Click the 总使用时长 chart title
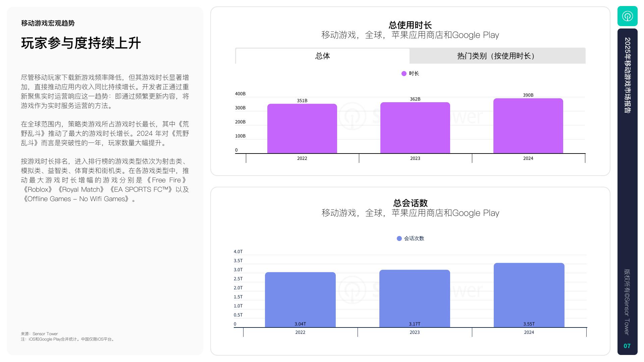This screenshot has height=362, width=644. tap(410, 25)
